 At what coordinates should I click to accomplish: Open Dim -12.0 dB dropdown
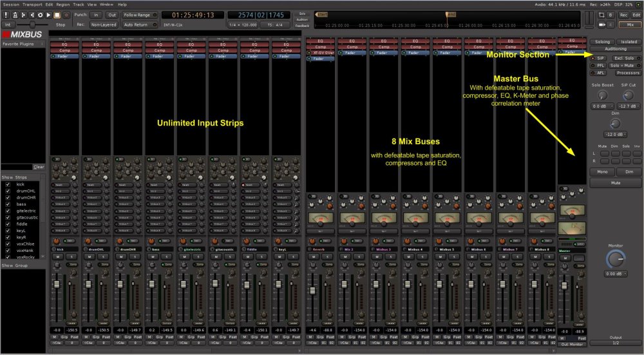pyautogui.click(x=615, y=135)
